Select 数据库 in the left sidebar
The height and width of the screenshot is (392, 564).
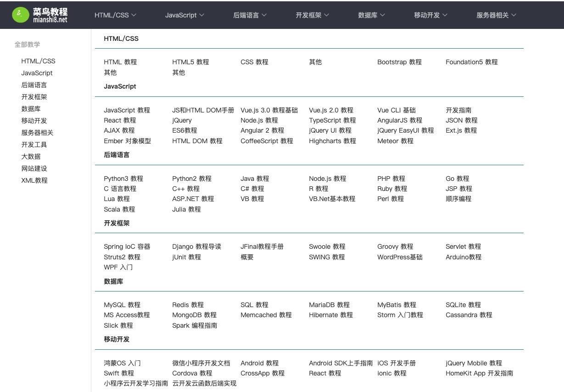[x=31, y=109]
